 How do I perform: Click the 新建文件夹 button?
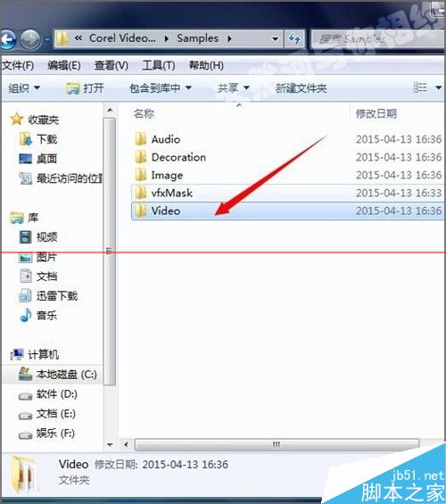(x=301, y=88)
